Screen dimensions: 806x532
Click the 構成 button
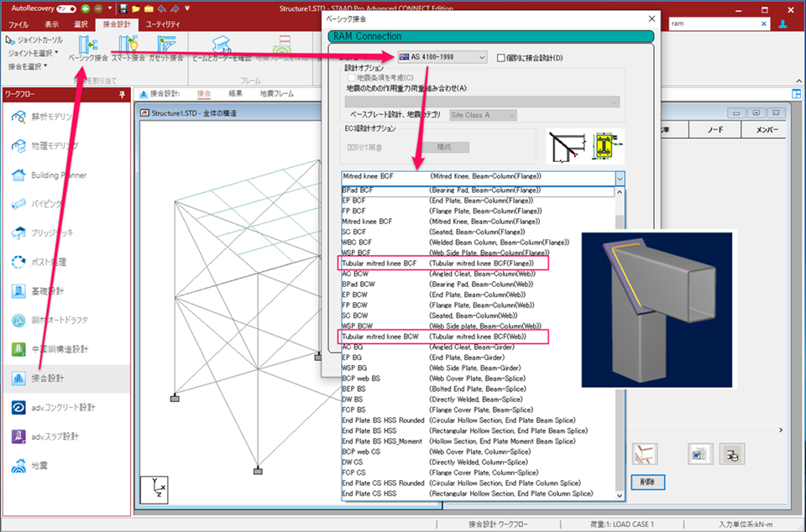[x=444, y=148]
